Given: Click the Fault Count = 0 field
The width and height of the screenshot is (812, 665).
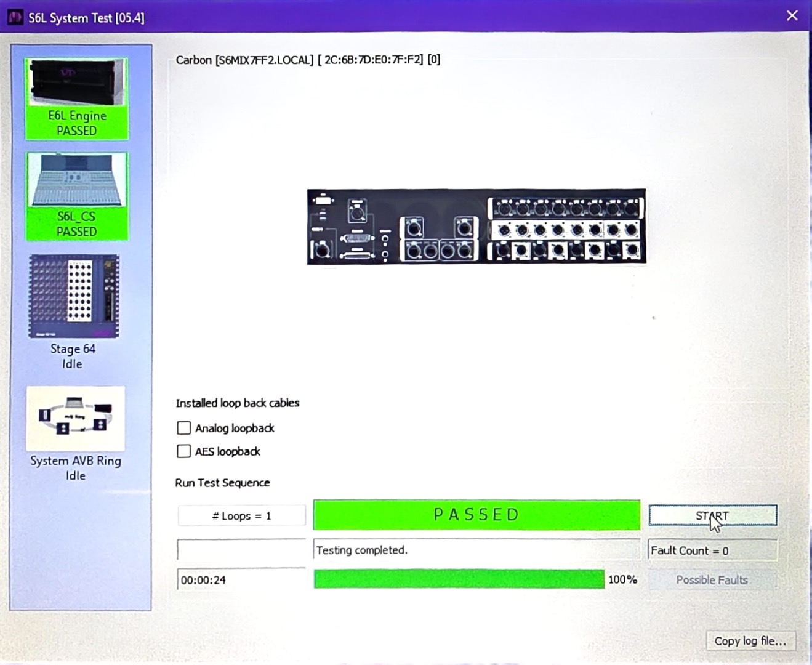Looking at the screenshot, I should point(713,550).
